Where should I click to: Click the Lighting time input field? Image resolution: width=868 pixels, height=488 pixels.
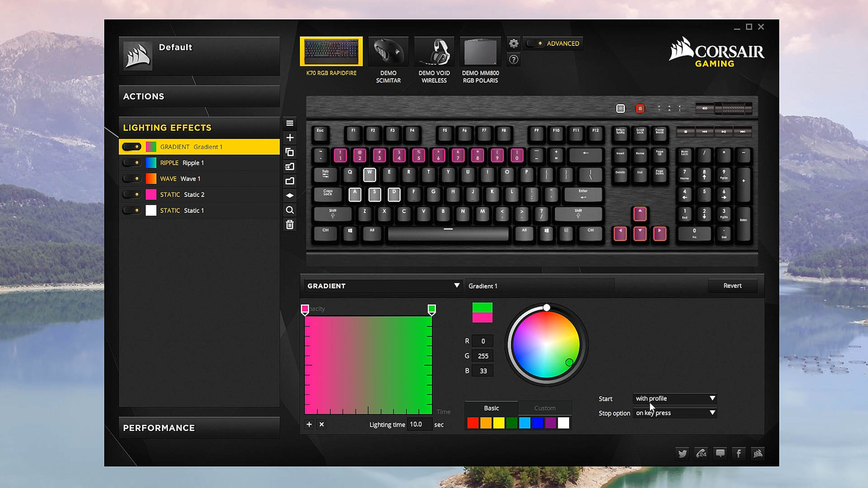pos(419,424)
